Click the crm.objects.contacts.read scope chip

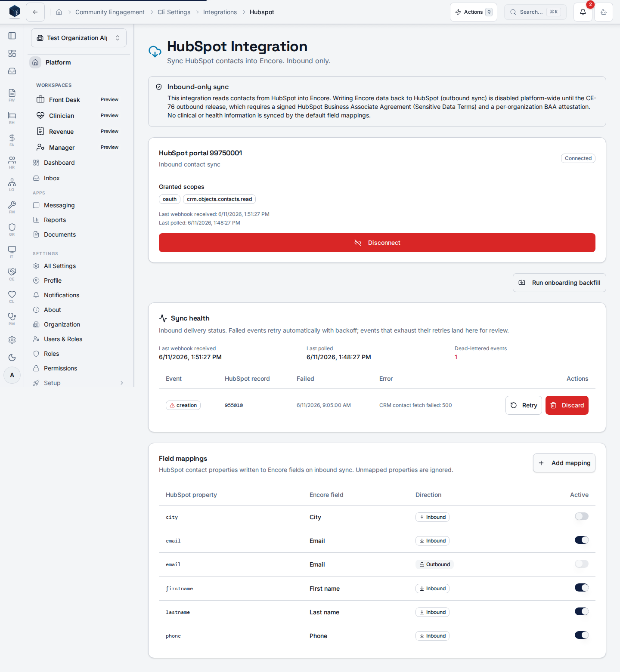[220, 199]
